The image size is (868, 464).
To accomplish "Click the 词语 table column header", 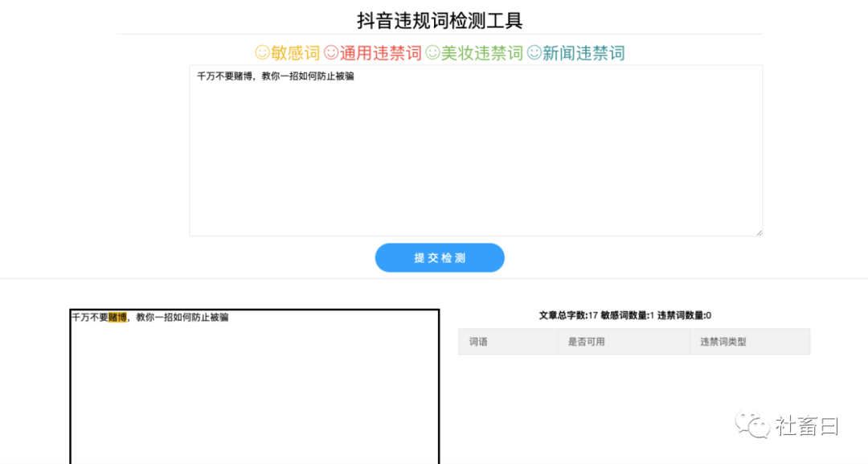I will click(x=508, y=342).
